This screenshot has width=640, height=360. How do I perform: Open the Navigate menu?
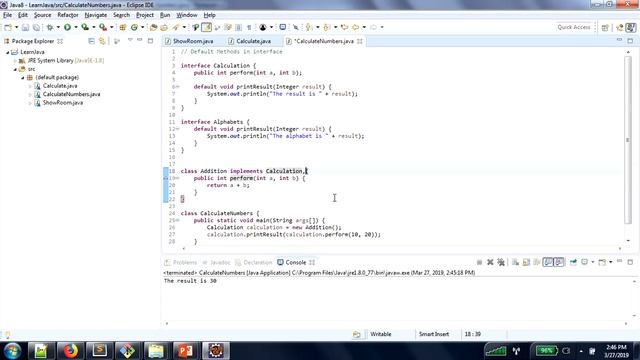point(96,15)
